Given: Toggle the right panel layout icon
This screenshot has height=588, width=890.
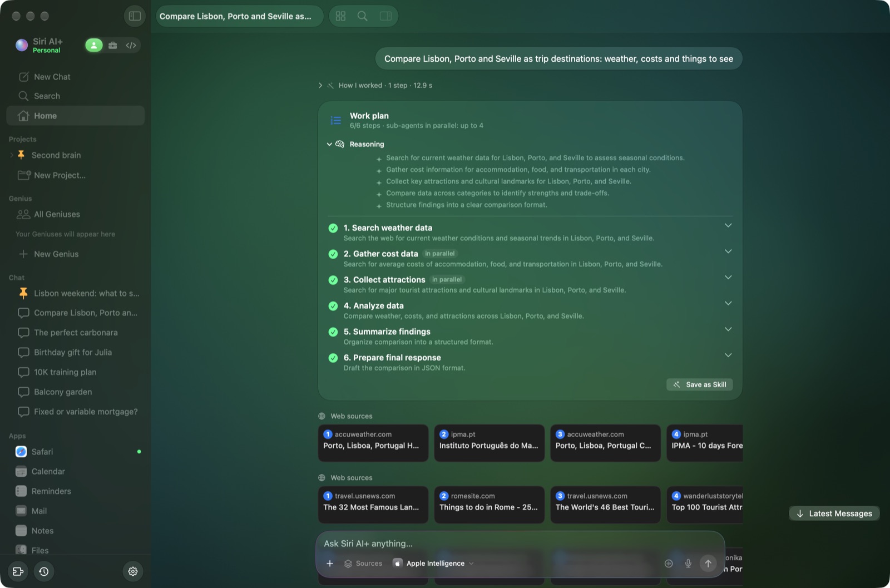Looking at the screenshot, I should [385, 16].
